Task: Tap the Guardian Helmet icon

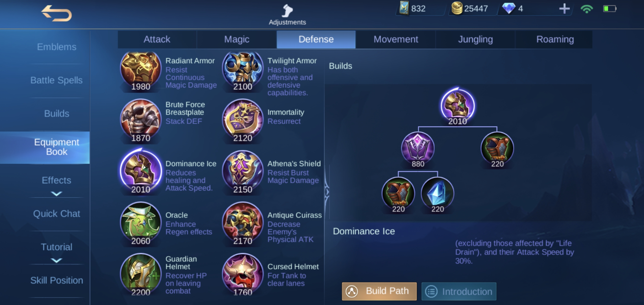Action: click(x=141, y=274)
